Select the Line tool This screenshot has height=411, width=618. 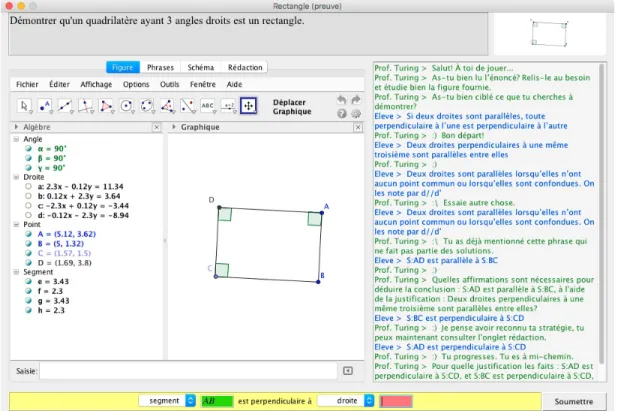[65, 106]
